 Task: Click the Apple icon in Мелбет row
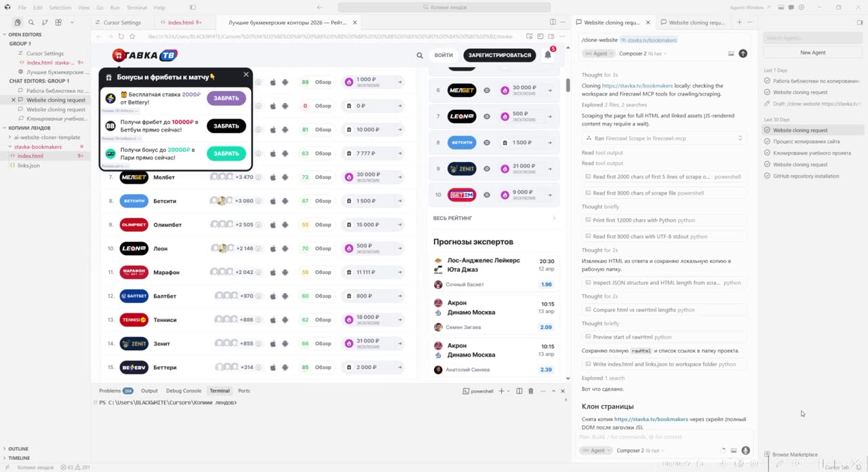point(273,178)
